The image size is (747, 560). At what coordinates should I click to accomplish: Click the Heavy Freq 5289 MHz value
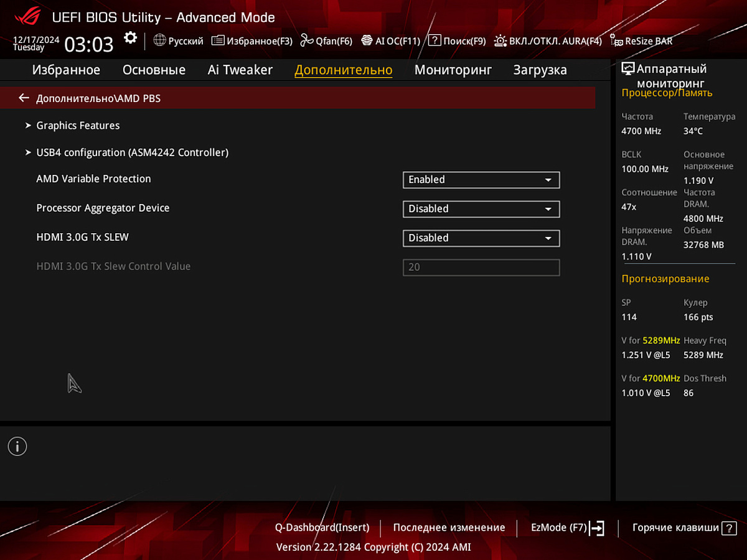pos(703,355)
